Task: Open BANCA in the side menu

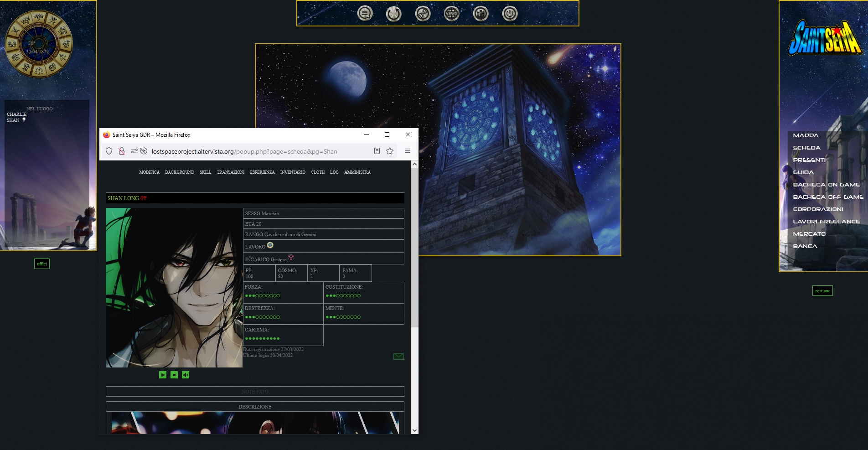Action: (805, 246)
